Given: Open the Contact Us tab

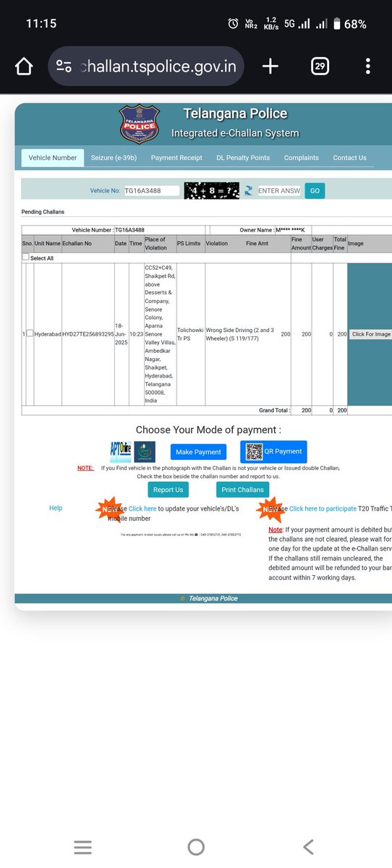Looking at the screenshot, I should [349, 158].
